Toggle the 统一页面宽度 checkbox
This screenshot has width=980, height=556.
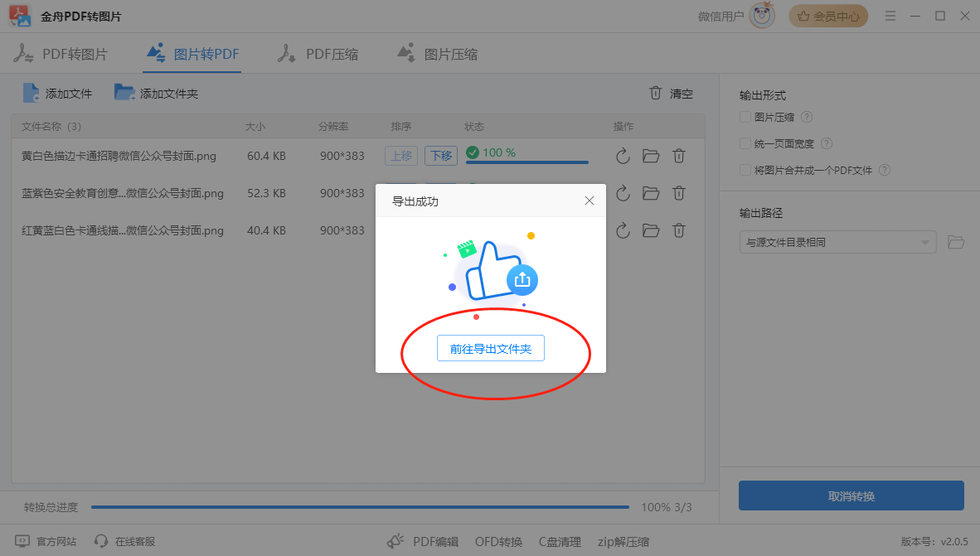pyautogui.click(x=745, y=143)
